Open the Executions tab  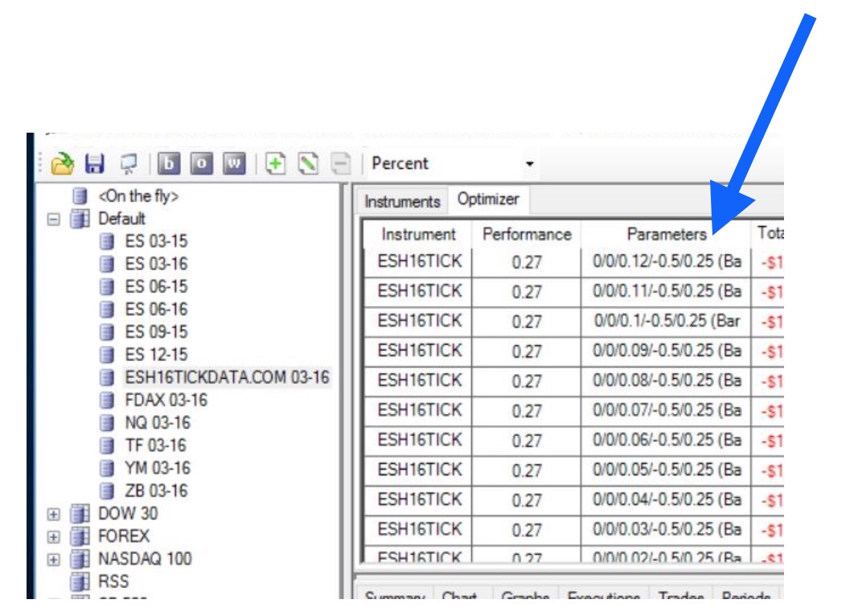pos(603,593)
